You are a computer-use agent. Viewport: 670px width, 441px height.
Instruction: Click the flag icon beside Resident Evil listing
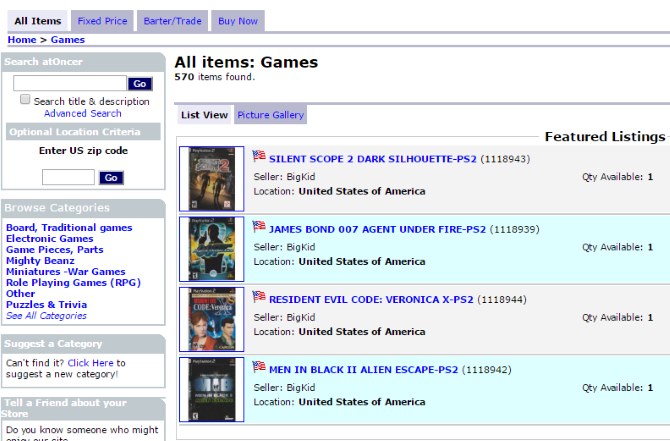[259, 296]
